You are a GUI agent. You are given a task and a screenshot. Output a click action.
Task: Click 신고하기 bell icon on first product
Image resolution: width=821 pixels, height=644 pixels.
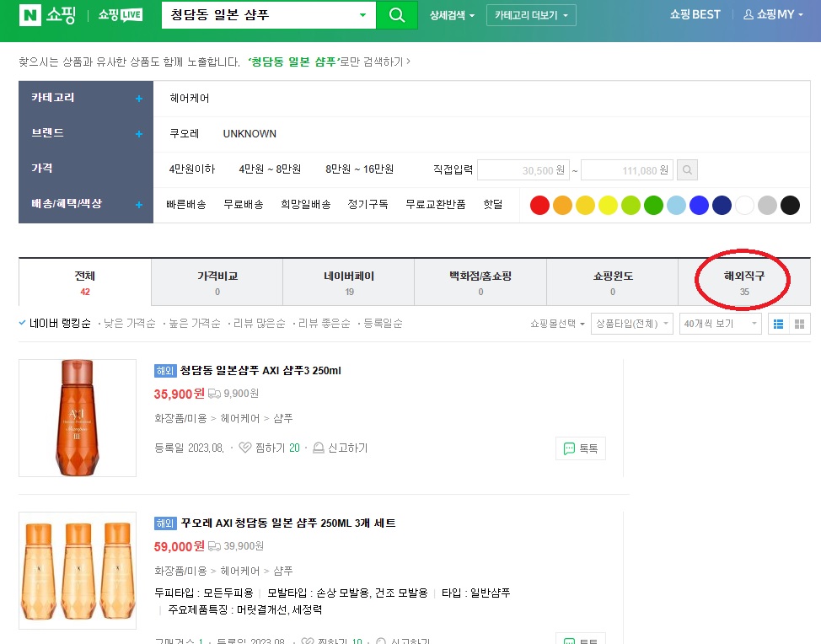click(319, 448)
